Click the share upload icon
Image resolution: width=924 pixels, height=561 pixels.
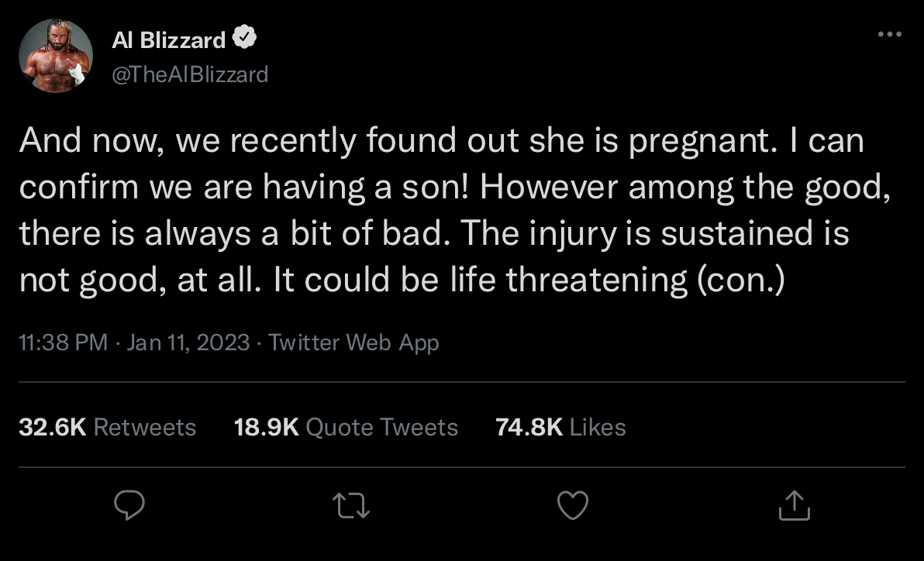click(x=795, y=507)
